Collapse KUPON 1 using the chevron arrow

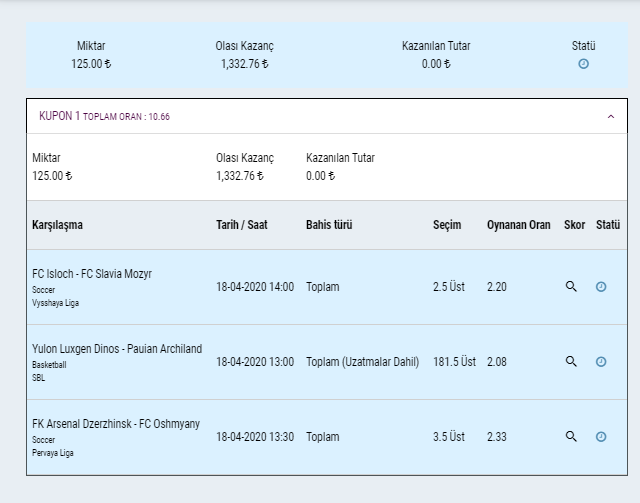pos(611,116)
